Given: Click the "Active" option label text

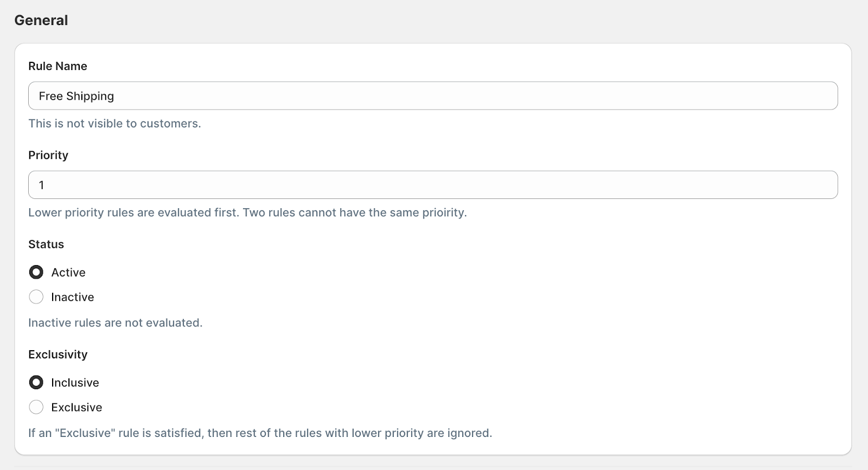Looking at the screenshot, I should tap(68, 272).
